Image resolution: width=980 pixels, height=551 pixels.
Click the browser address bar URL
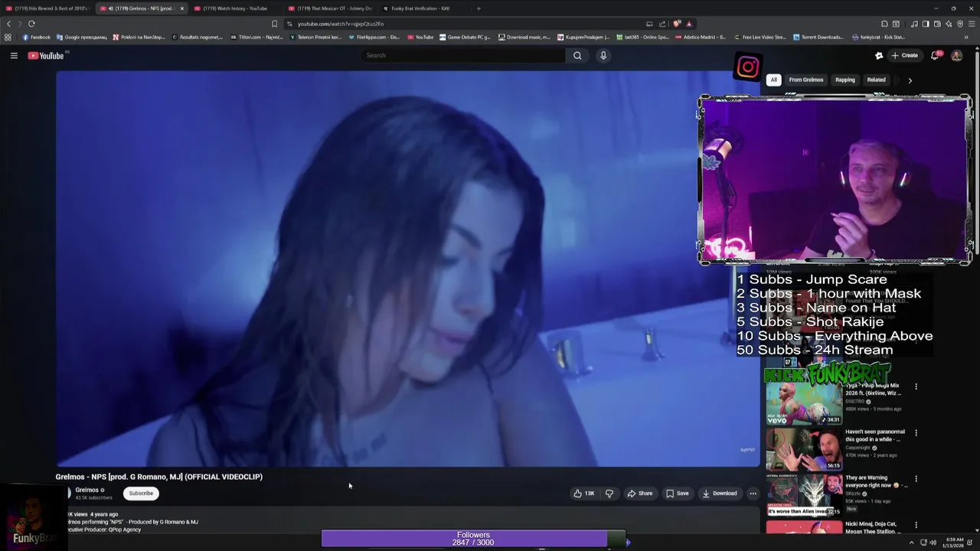click(x=340, y=24)
